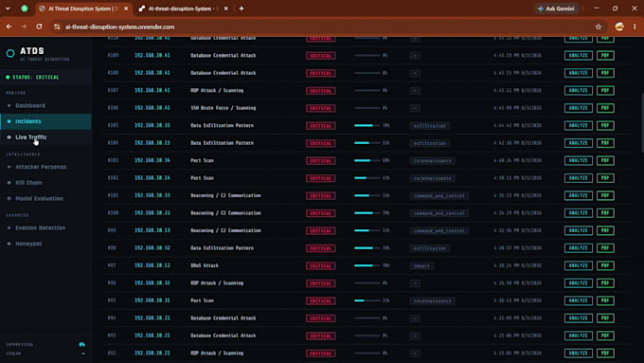Viewport: 644px width, 363px height.
Task: Open Honeypot in the sidebar
Action: [28, 244]
